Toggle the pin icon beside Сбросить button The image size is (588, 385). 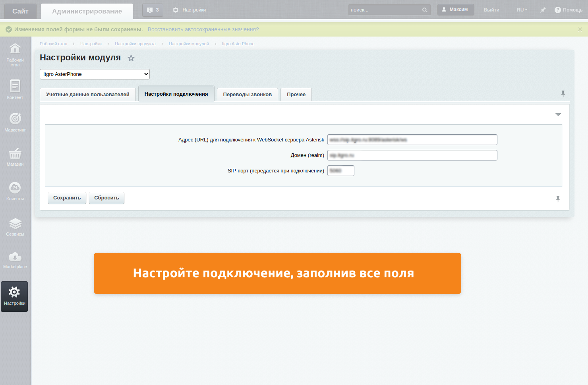pyautogui.click(x=558, y=199)
